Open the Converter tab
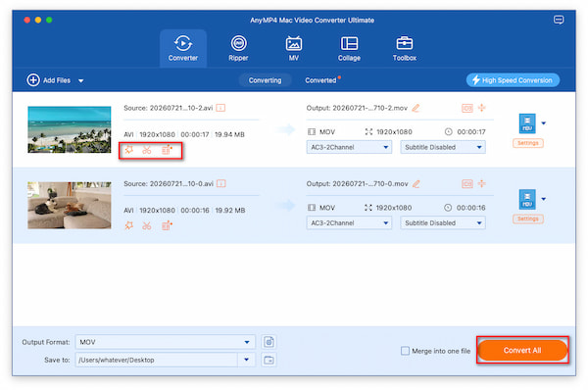 coord(183,48)
